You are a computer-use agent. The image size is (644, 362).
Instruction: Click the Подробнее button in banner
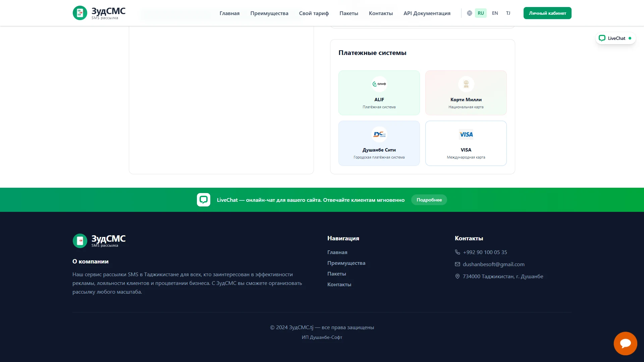(429, 200)
